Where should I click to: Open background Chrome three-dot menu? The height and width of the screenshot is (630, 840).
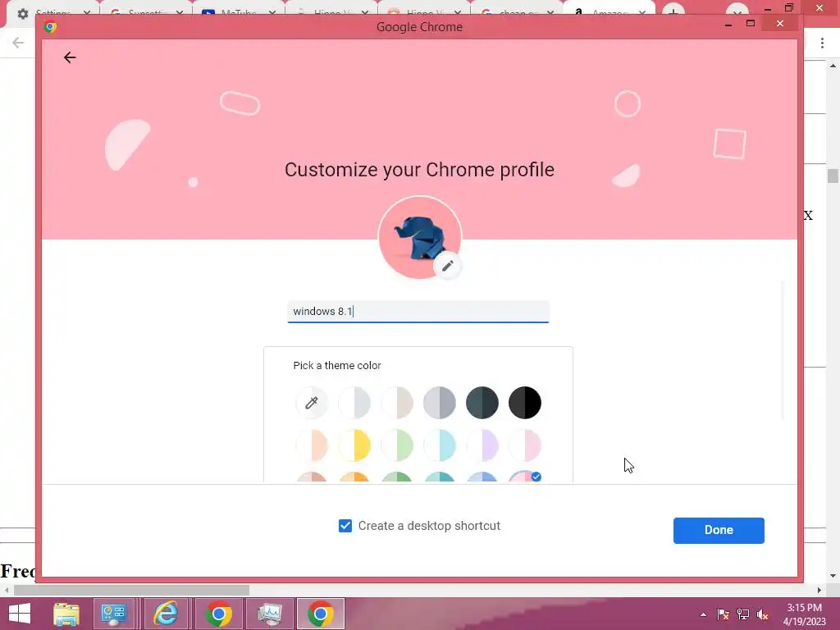tap(822, 43)
